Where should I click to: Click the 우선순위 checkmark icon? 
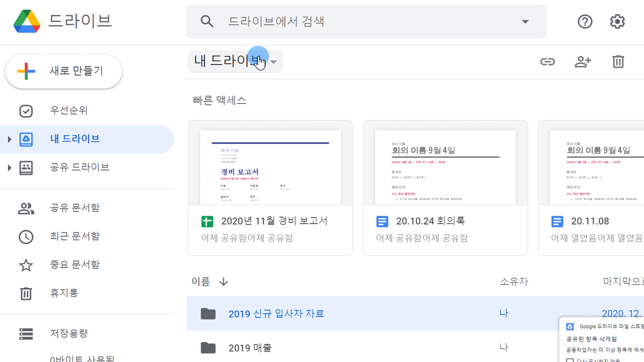[x=26, y=111]
